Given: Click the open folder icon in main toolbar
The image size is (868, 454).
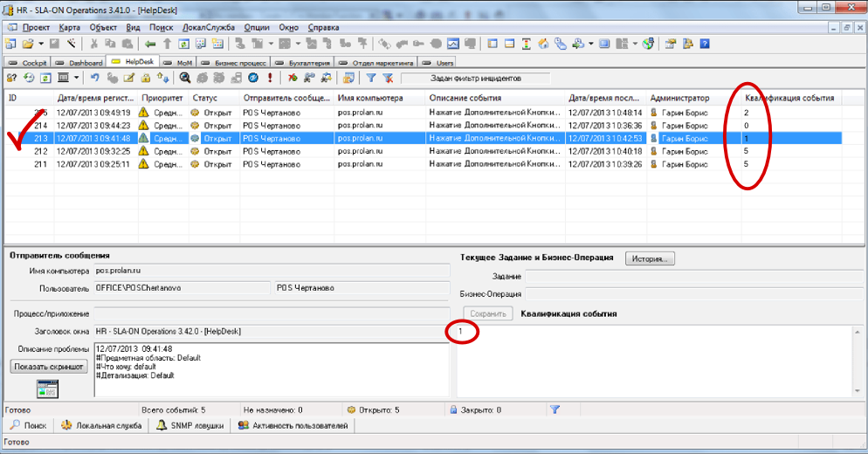Looking at the screenshot, I should (x=28, y=44).
